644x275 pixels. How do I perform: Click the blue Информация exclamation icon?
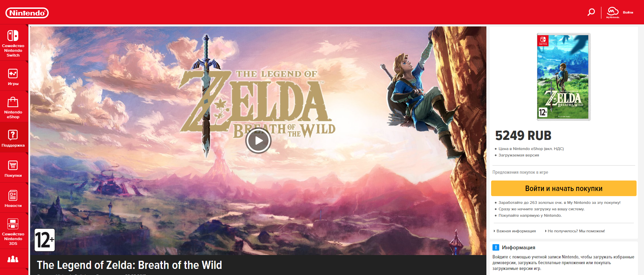pyautogui.click(x=496, y=248)
